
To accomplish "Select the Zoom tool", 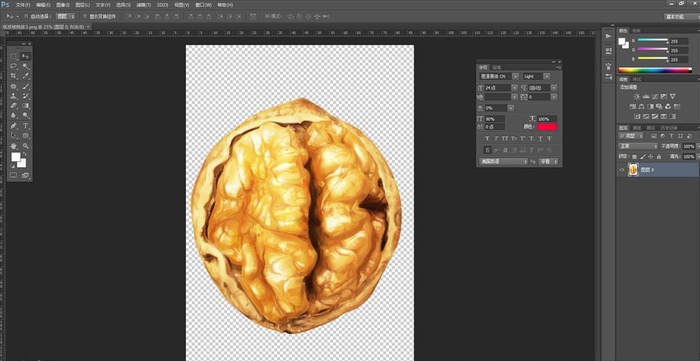I will coord(25,146).
